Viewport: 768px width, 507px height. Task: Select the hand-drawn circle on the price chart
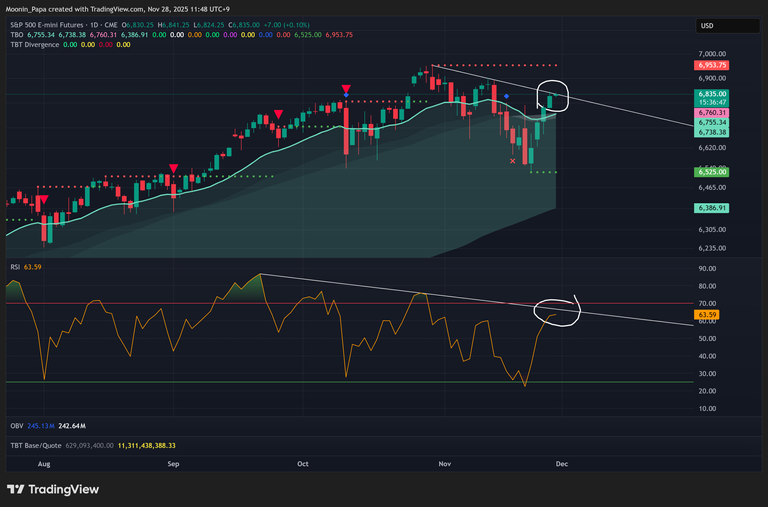(557, 97)
